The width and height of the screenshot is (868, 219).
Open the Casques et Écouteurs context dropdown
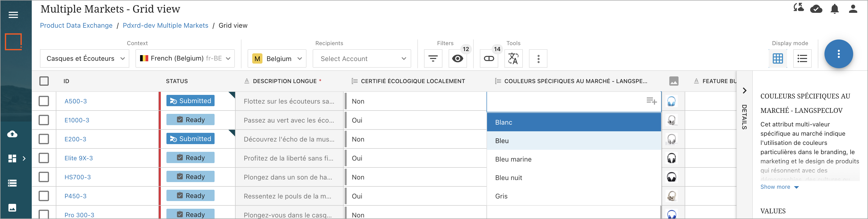84,59
